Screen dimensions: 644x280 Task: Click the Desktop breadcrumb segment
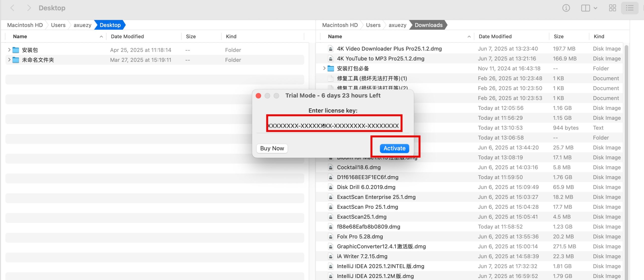[110, 25]
